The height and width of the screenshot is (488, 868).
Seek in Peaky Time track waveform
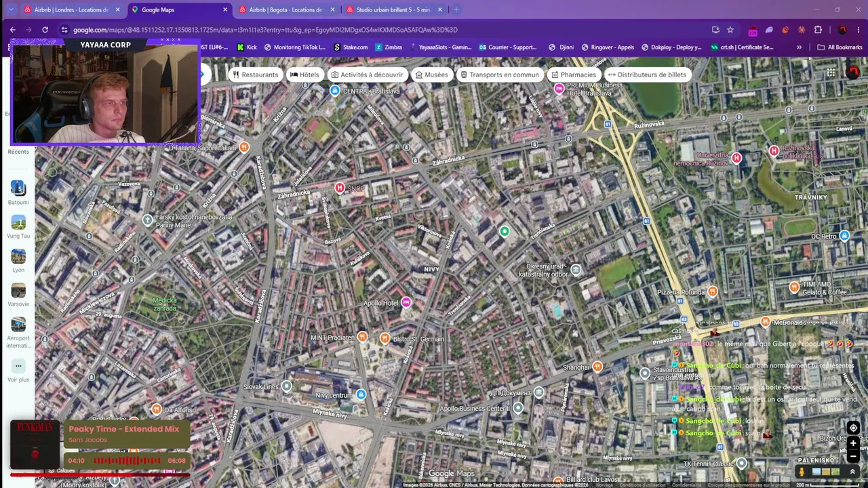point(127,461)
